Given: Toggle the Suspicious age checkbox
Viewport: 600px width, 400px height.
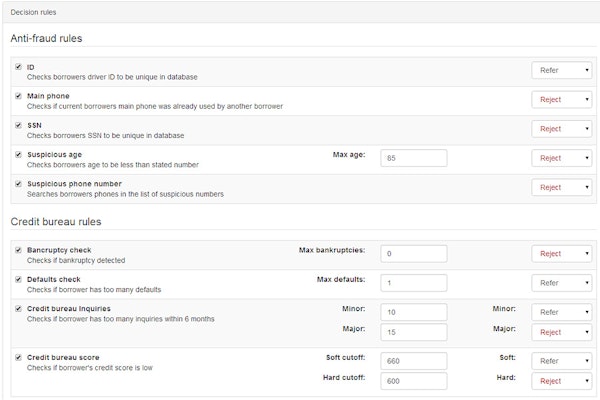Looking at the screenshot, I should 18,154.
